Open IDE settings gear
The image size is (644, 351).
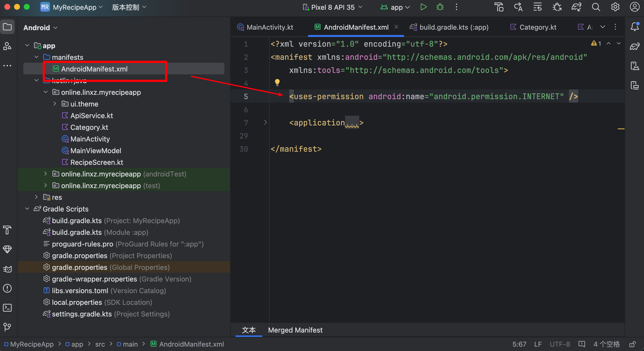point(615,7)
